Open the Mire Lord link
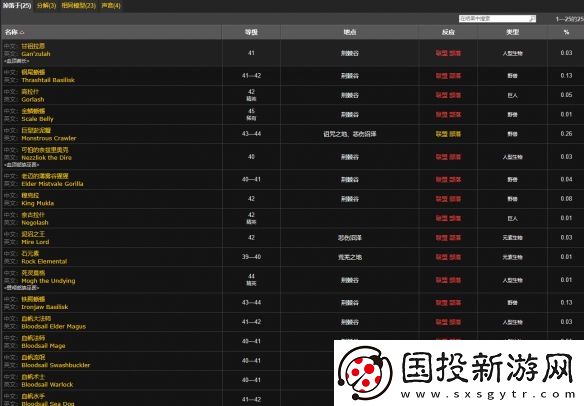The height and width of the screenshot is (406, 584). pos(35,242)
